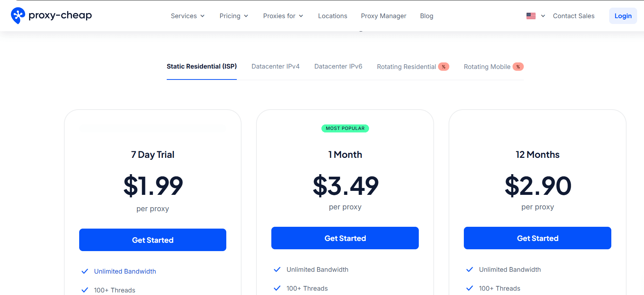This screenshot has width=644, height=295.
Task: Click the $2.90 price
Action: [538, 186]
